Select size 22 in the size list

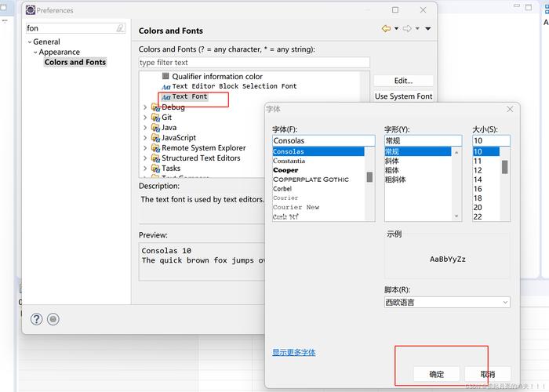[478, 216]
